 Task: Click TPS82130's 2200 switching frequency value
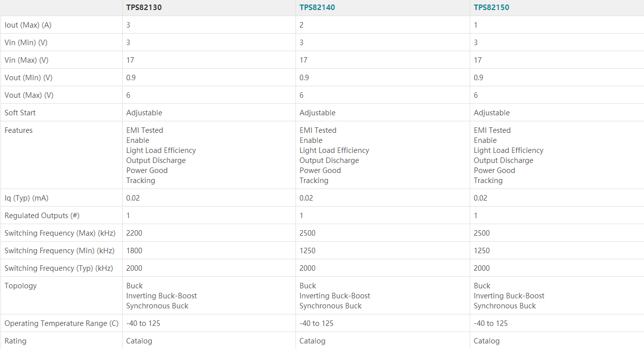click(x=134, y=233)
